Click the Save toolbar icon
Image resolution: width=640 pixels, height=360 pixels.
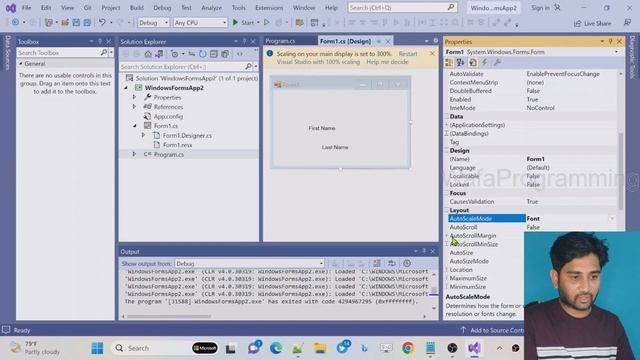[76, 23]
